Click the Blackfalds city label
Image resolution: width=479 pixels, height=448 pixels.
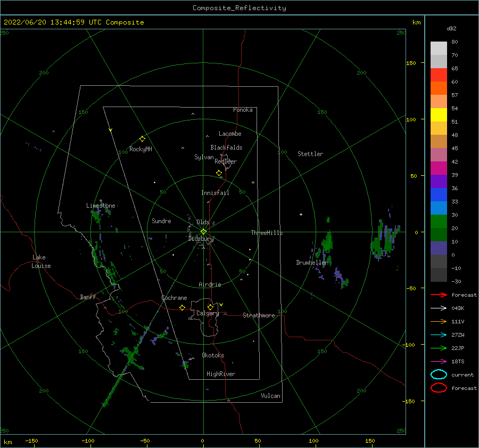pos(226,148)
